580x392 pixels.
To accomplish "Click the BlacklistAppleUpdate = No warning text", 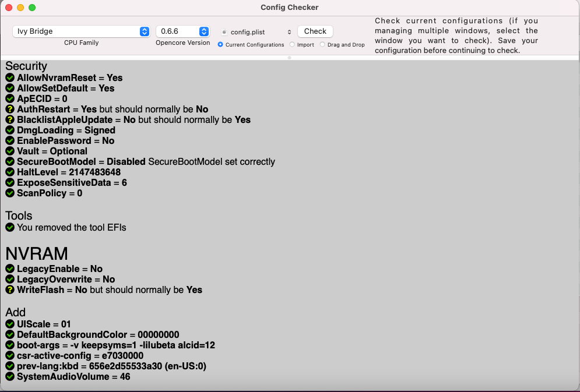I will pos(134,120).
